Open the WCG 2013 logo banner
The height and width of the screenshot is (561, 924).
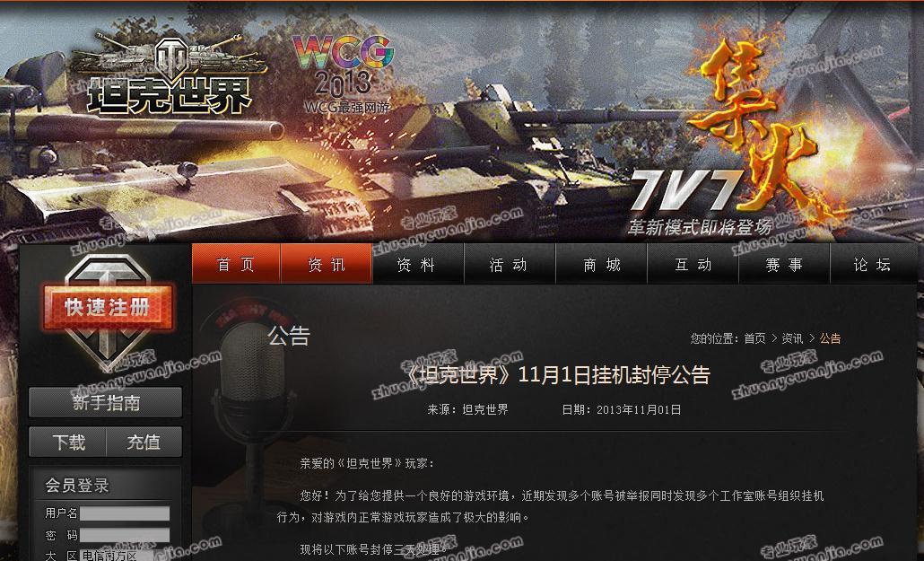(344, 73)
